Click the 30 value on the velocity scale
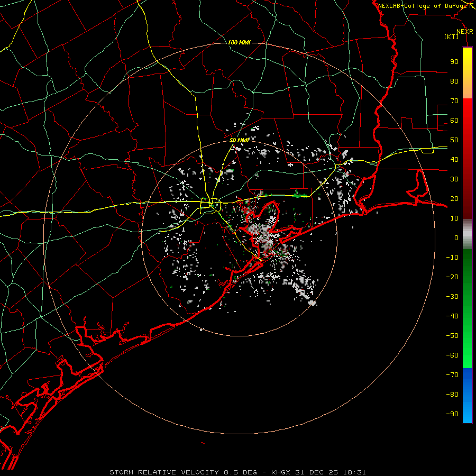Image resolution: width=476 pixels, height=476 pixels. click(454, 179)
